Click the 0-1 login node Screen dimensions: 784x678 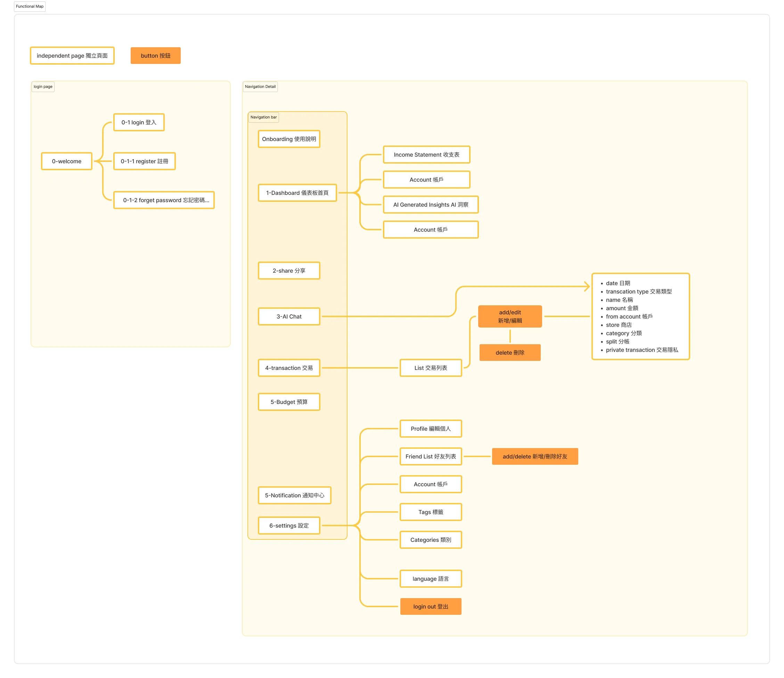coord(139,122)
